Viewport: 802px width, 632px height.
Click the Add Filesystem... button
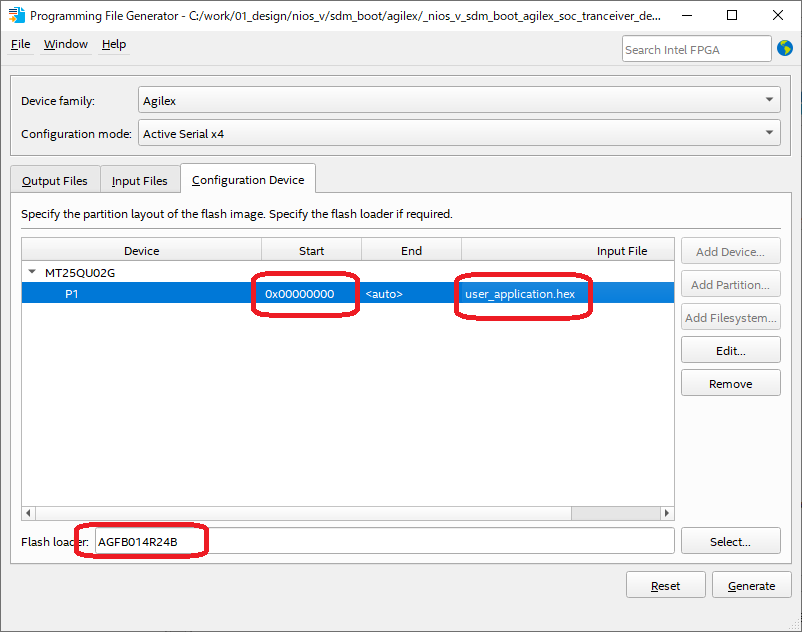point(730,318)
